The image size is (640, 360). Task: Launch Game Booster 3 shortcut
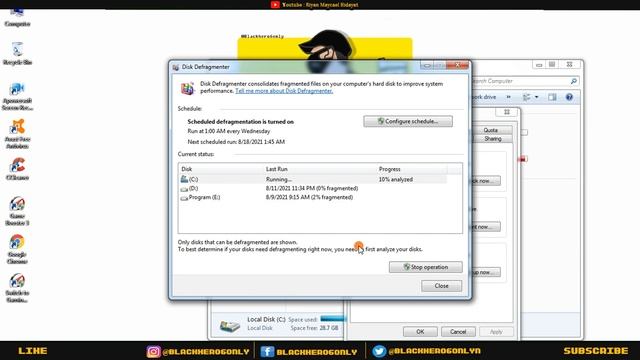click(x=17, y=211)
